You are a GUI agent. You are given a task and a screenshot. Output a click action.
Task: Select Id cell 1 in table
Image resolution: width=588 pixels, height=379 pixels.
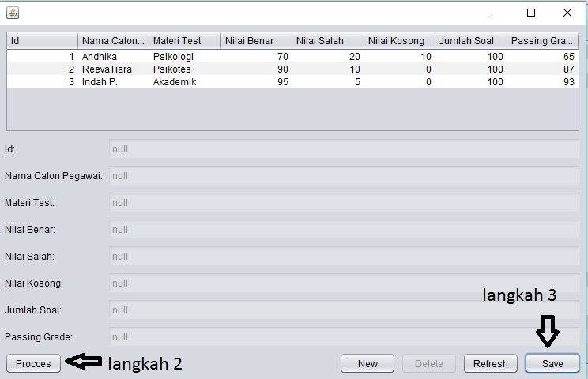pos(42,57)
